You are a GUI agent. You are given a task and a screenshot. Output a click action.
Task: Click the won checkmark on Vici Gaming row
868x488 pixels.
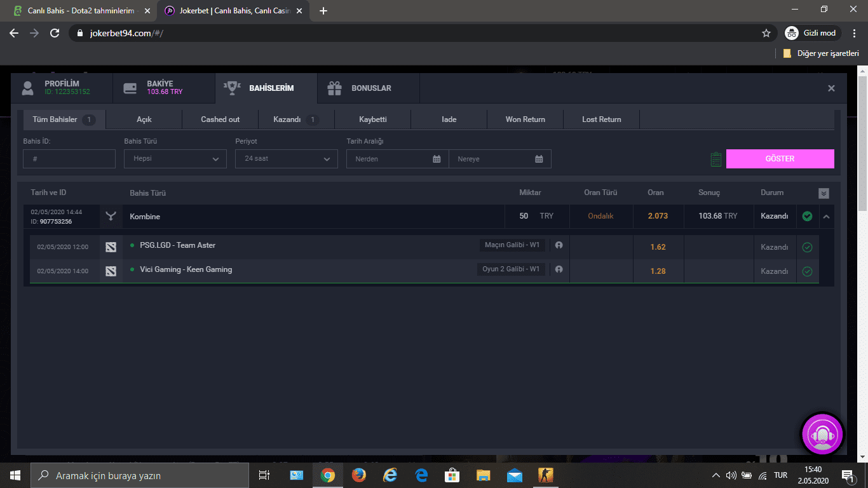point(807,271)
